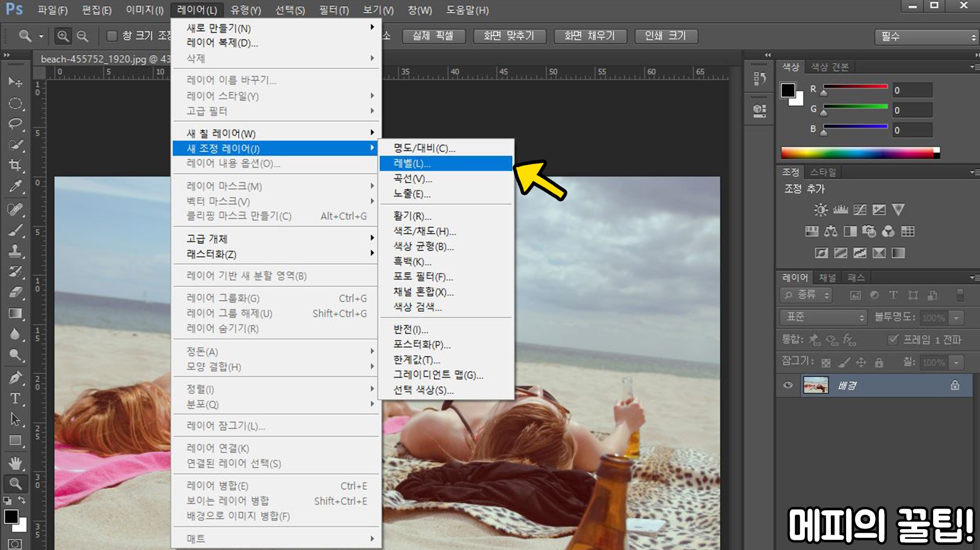The width and height of the screenshot is (980, 550).
Task: Select the Crop tool in toolbar
Action: click(15, 165)
